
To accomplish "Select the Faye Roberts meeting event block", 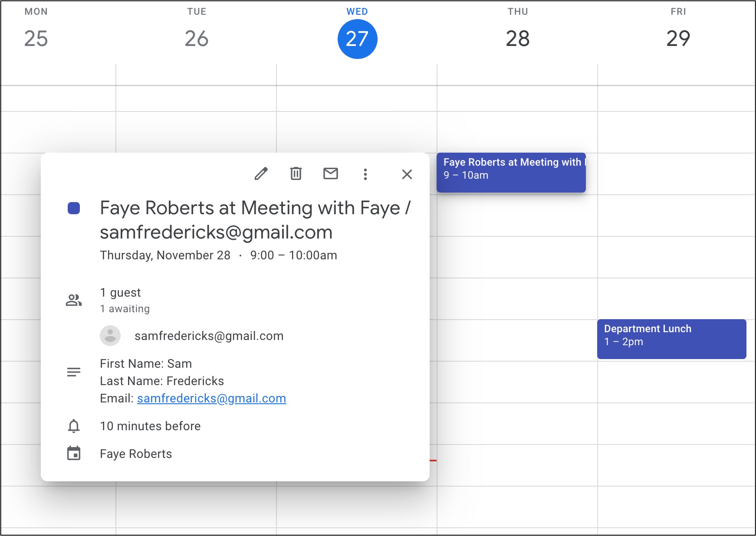I will click(511, 173).
